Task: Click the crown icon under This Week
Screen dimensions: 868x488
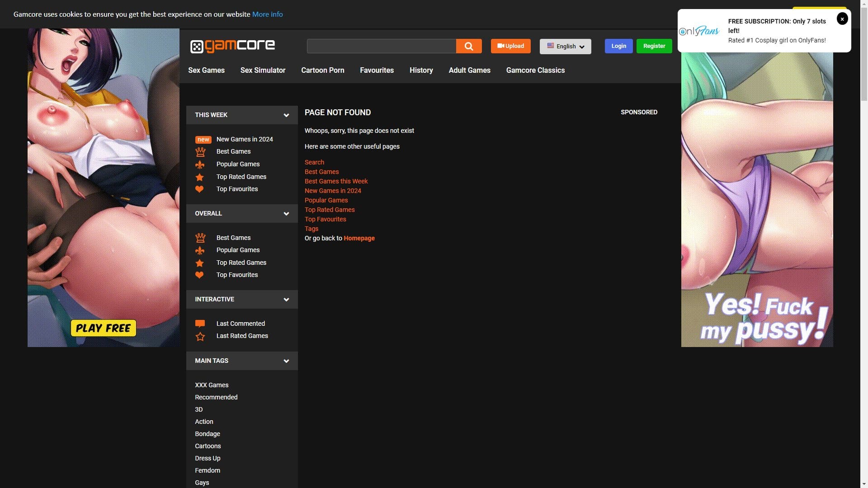Action: (200, 152)
